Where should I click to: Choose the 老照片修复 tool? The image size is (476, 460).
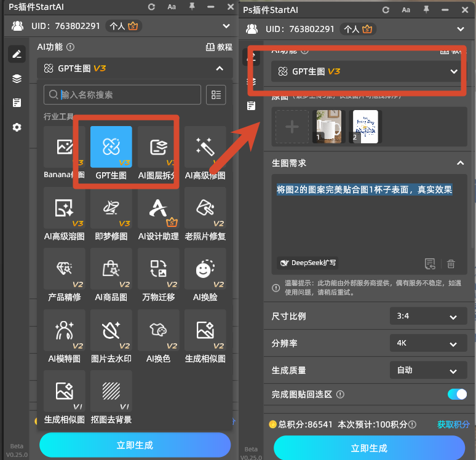205,208
